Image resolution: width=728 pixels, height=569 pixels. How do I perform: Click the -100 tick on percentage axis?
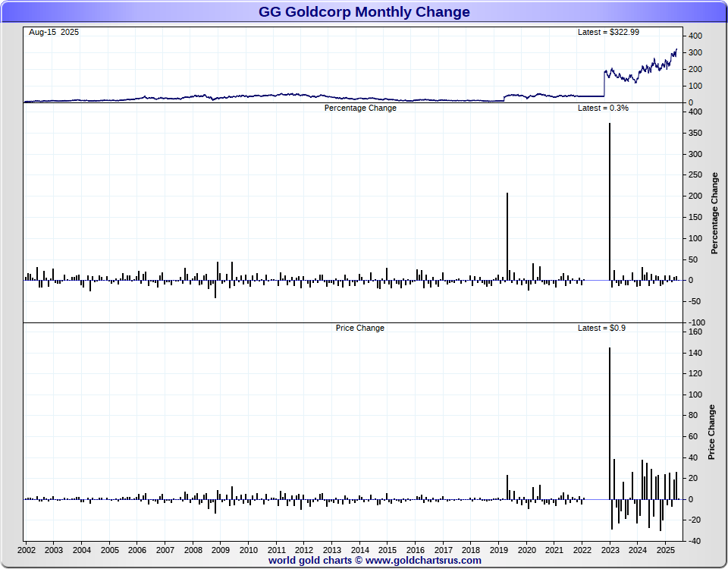point(695,322)
